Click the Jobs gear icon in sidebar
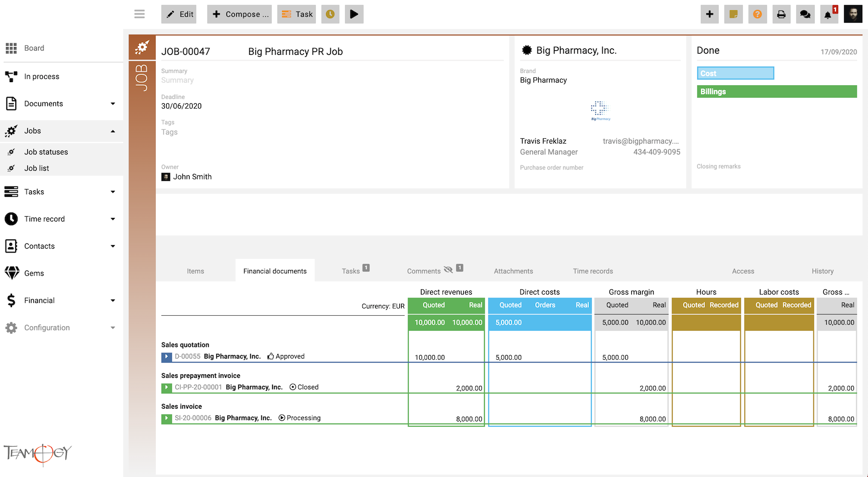 point(11,131)
